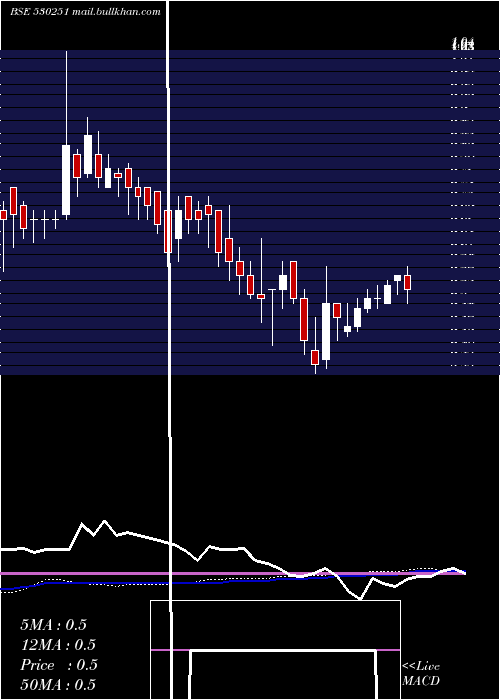Image resolution: width=500 pixels, height=700 pixels.
Task: Click the "<<Live MACD" label
Action: pyautogui.click(x=421, y=674)
